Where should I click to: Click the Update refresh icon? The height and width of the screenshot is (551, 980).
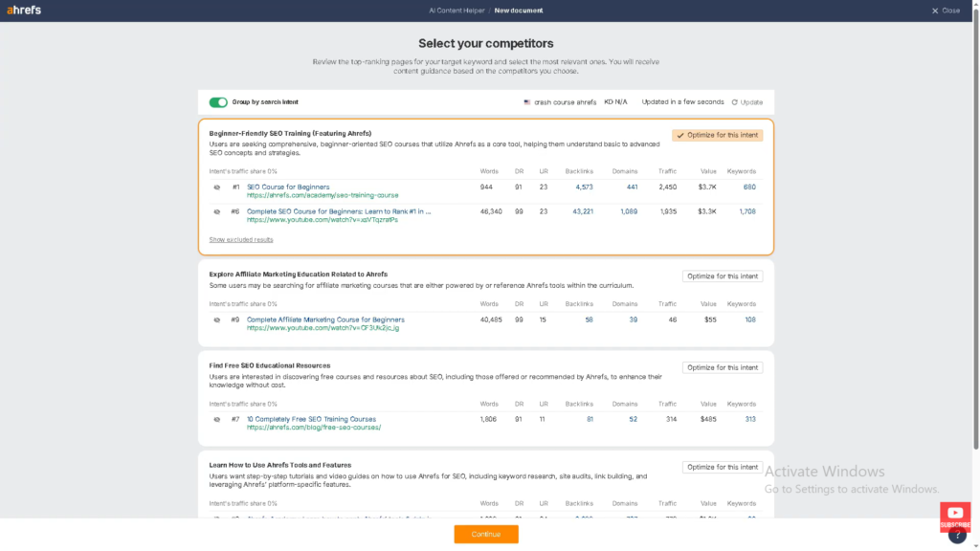click(x=735, y=102)
